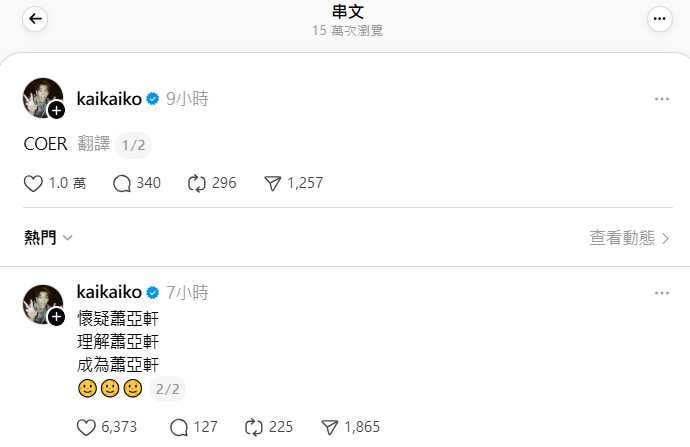Open kaikaiko username on second post
Viewport: 690px width, 447px height.
point(110,292)
